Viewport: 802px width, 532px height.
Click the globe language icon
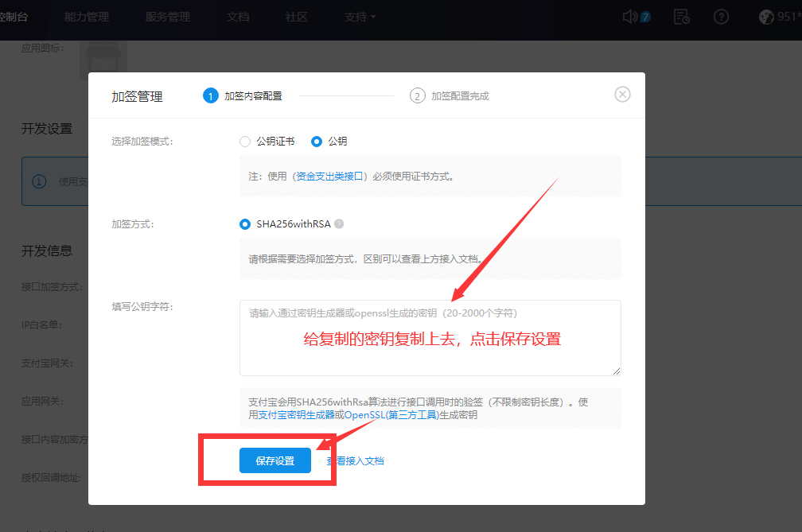point(765,16)
